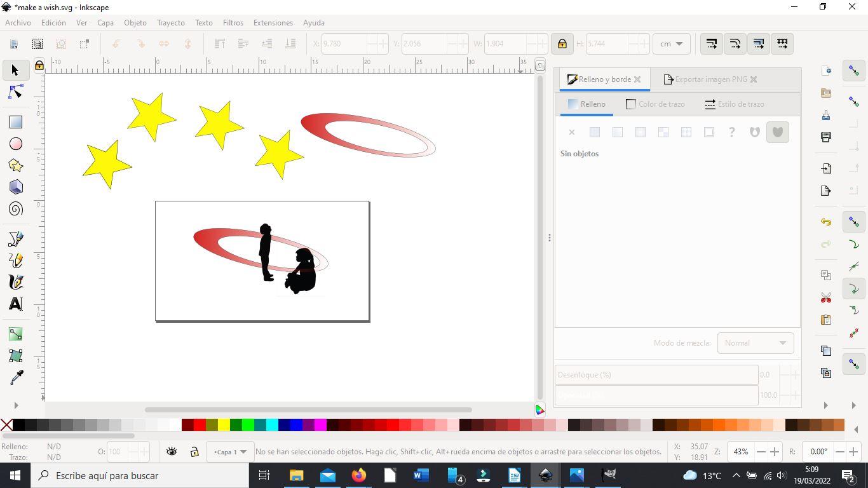Image resolution: width=868 pixels, height=488 pixels.
Task: Toggle the top Enable Snapping button
Action: coord(854,71)
